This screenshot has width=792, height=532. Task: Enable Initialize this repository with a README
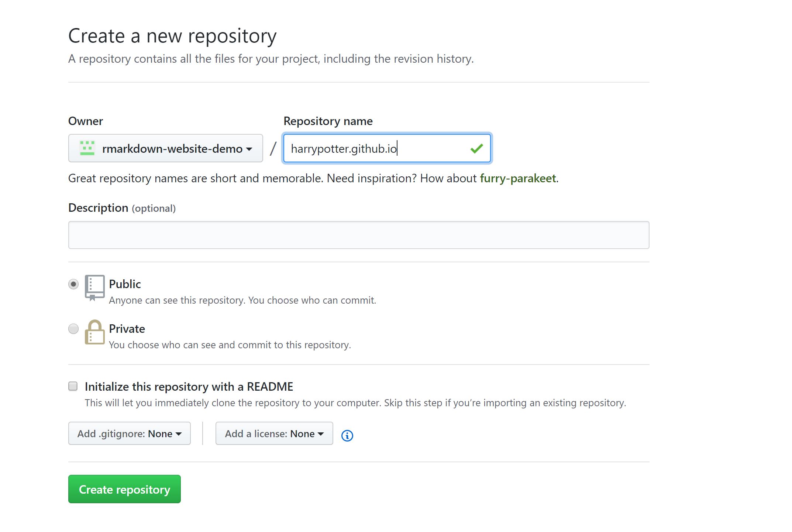coord(73,386)
